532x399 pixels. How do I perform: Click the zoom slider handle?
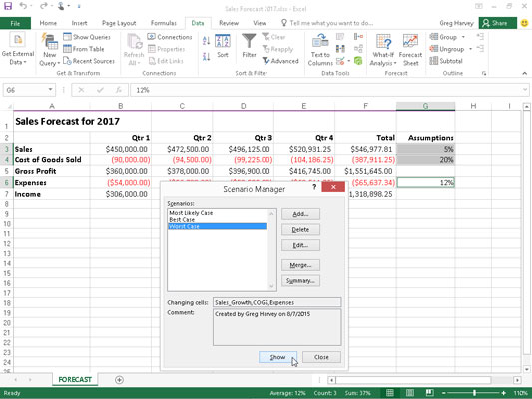[x=474, y=393]
